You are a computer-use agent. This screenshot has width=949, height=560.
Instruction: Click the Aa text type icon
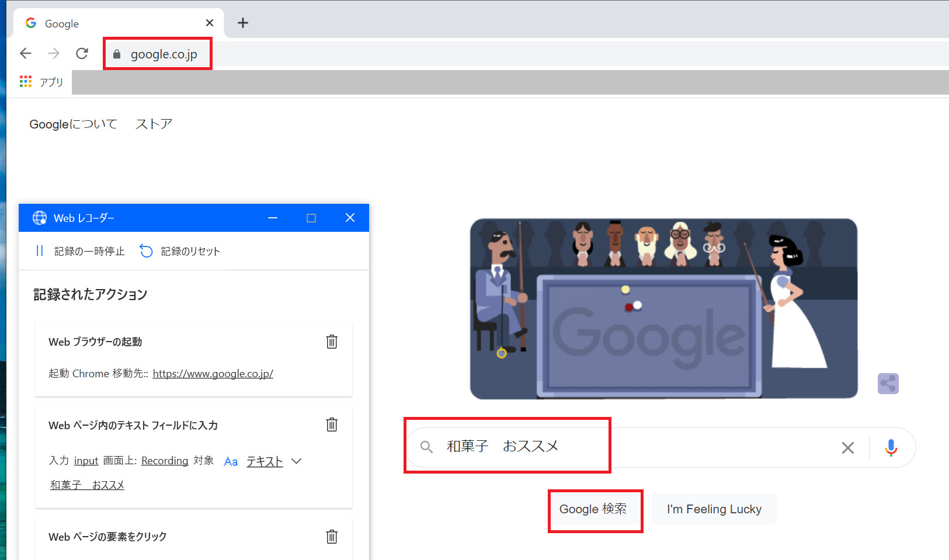point(231,461)
